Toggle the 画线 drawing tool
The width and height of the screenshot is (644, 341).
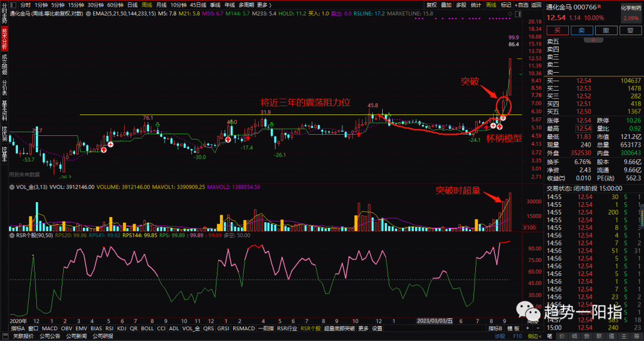tap(491, 5)
